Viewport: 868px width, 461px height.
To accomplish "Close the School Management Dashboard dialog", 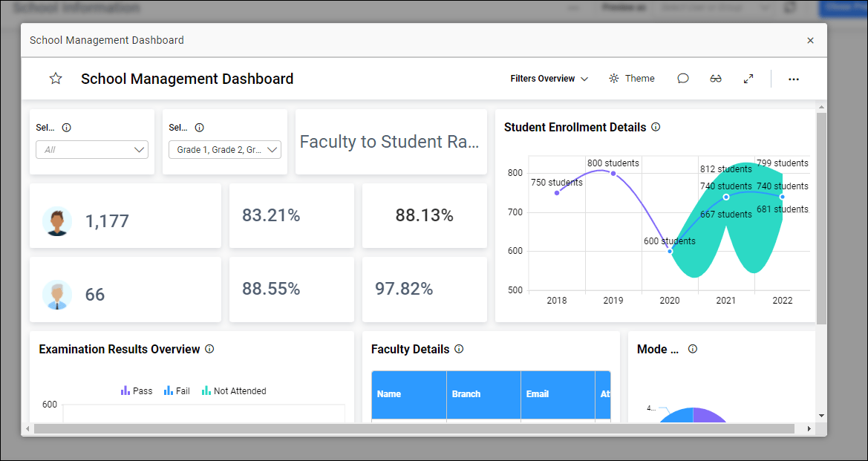I will pos(810,41).
